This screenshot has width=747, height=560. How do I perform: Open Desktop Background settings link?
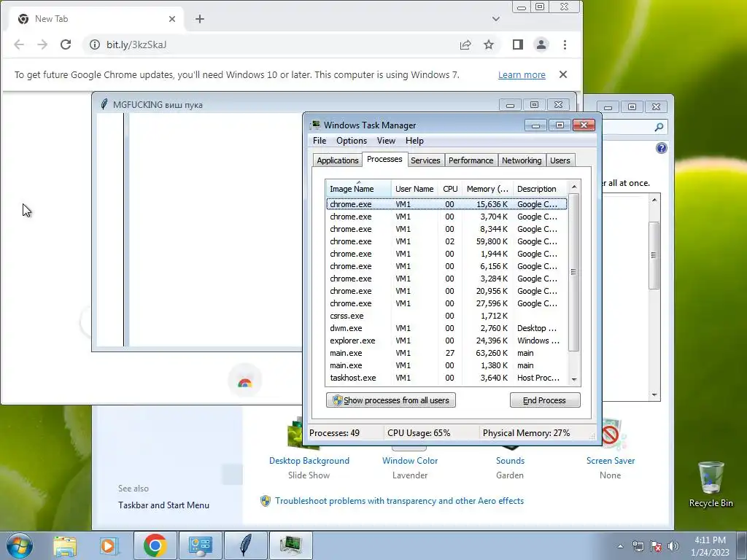tap(309, 461)
